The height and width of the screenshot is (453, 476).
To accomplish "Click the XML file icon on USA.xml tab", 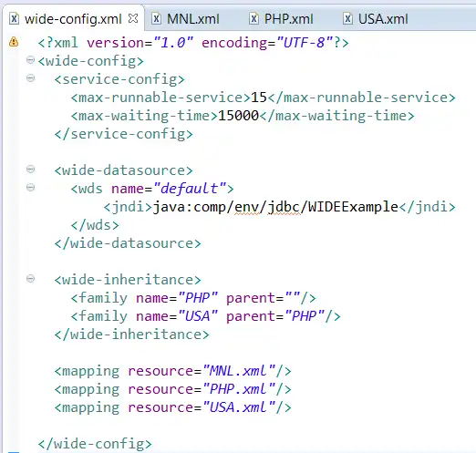I will [x=347, y=19].
